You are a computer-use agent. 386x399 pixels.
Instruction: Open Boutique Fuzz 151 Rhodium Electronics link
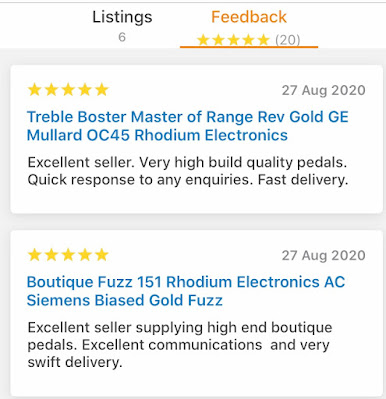pos(186,291)
